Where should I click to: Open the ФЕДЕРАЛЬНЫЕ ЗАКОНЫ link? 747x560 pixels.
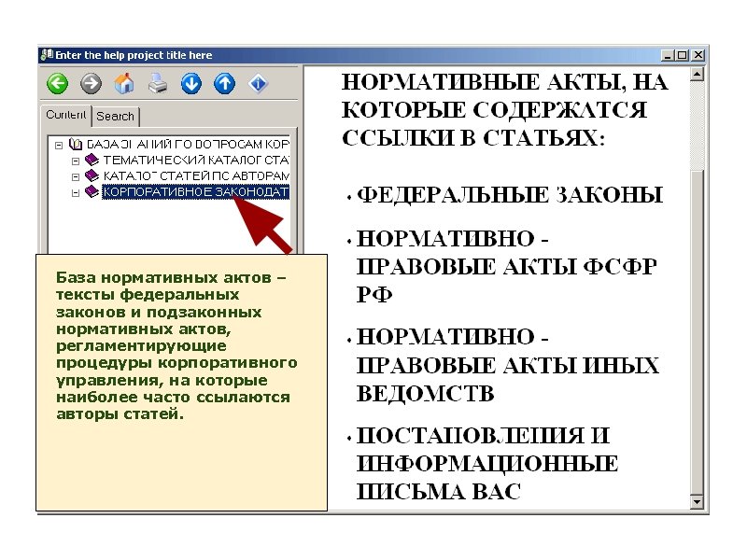510,195
